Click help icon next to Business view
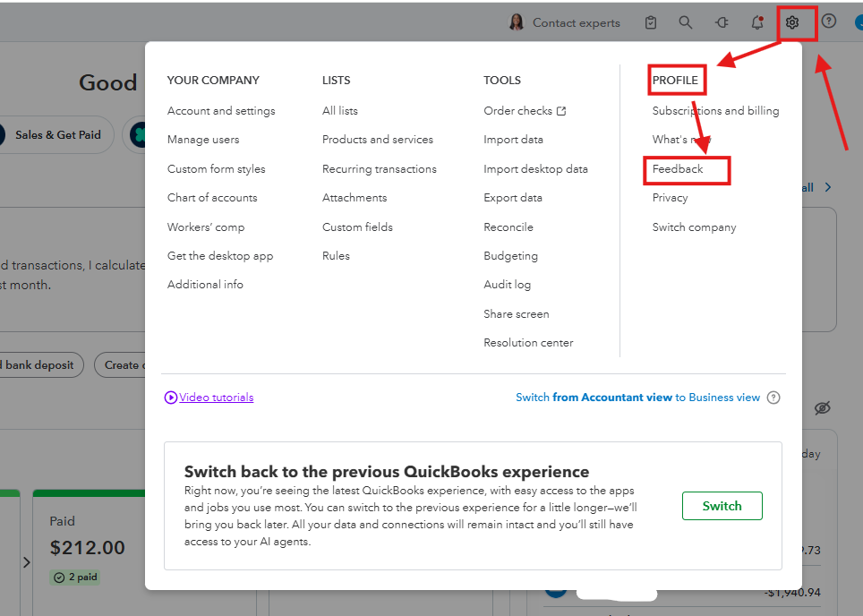863x616 pixels. pyautogui.click(x=773, y=398)
